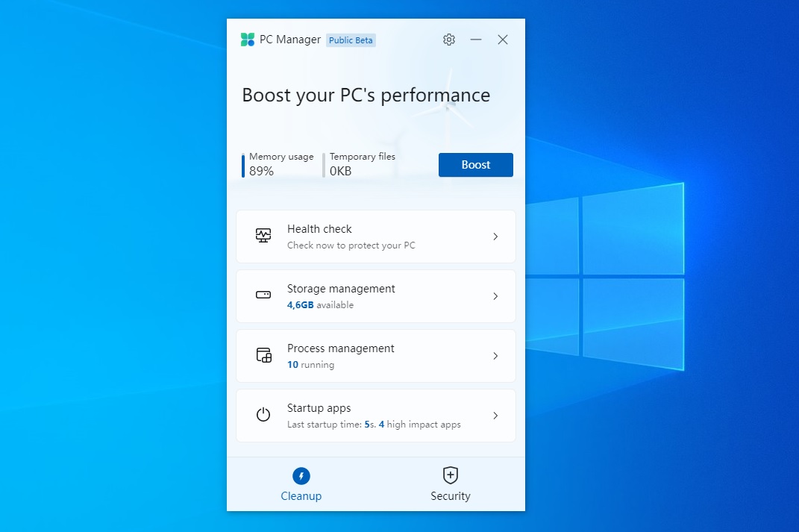Click the Boost button
The width and height of the screenshot is (799, 532).
(x=476, y=165)
